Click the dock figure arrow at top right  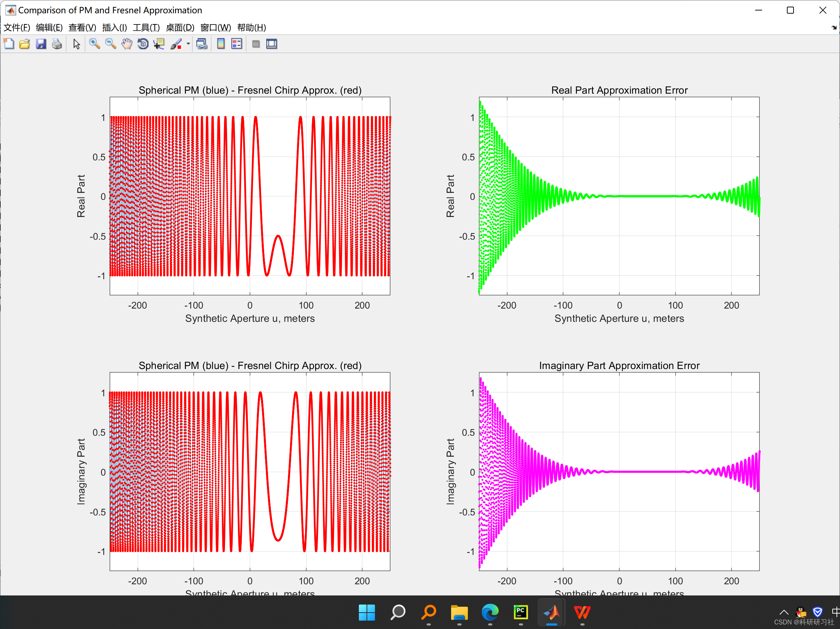tap(834, 27)
